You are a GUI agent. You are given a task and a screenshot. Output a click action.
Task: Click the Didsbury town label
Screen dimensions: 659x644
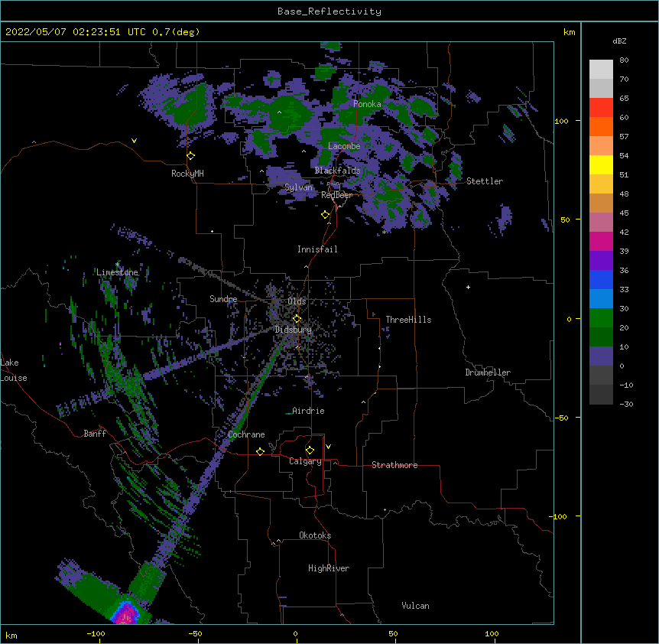pyautogui.click(x=294, y=330)
